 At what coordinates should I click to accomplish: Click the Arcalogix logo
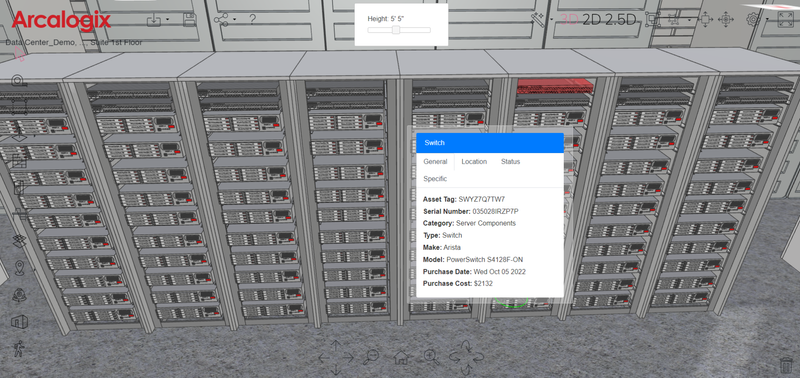pyautogui.click(x=61, y=21)
